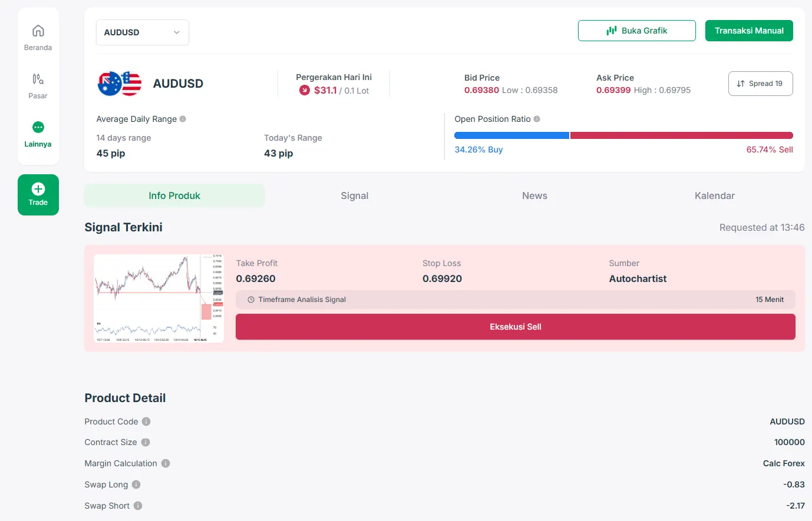Switch to the Kalendar tab
Viewport: 812px width, 521px height.
click(x=715, y=195)
